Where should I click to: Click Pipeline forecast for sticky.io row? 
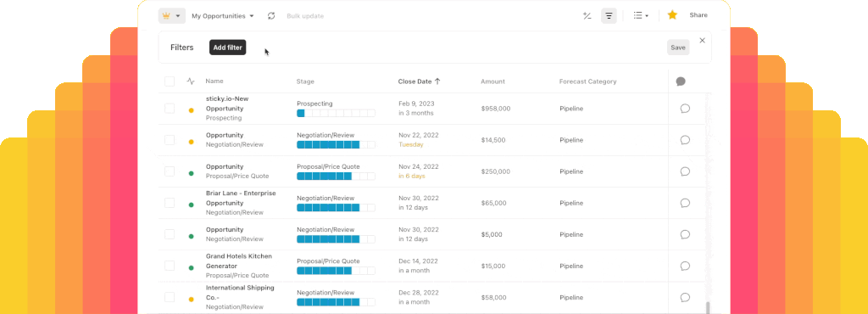[x=571, y=109]
